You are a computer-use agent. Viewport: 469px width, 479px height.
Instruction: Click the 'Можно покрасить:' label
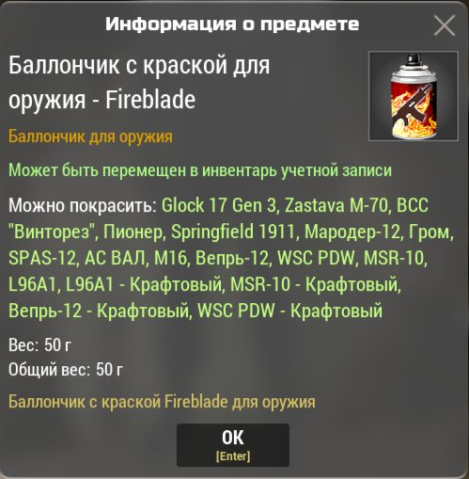[82, 205]
